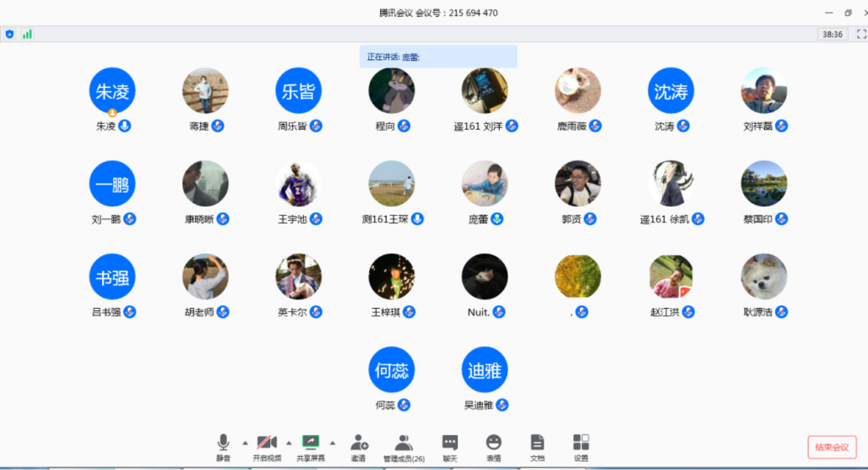Check the green network signal icon
The height and width of the screenshot is (470, 868).
coord(27,34)
